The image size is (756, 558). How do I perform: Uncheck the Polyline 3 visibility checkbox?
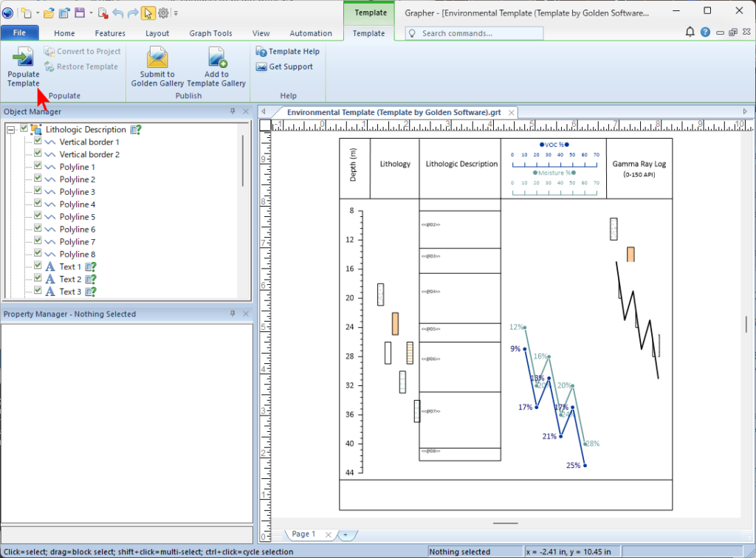38,192
